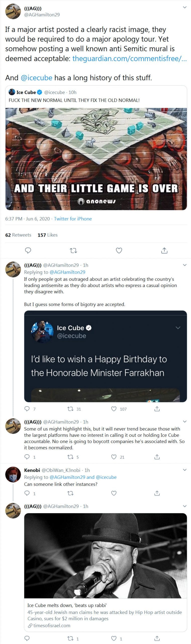Open the chevron menu on the top tweet
Image resolution: width=191 pixels, height=644 pixels.
[x=185, y=8]
